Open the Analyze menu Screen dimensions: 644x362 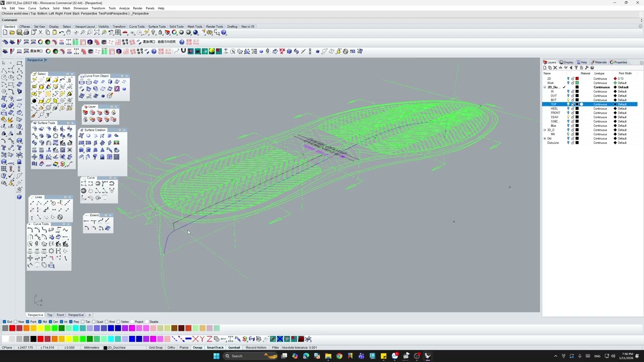[x=124, y=9]
